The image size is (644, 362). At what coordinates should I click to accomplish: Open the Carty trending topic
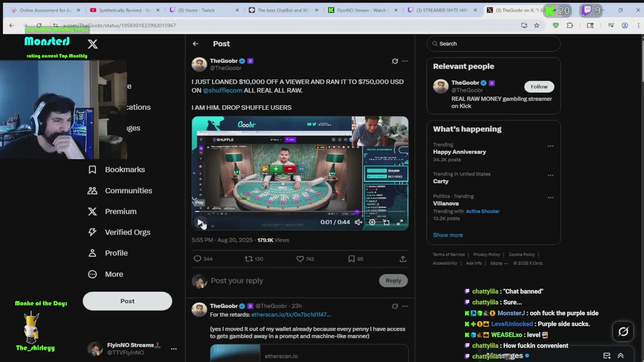[x=441, y=181]
